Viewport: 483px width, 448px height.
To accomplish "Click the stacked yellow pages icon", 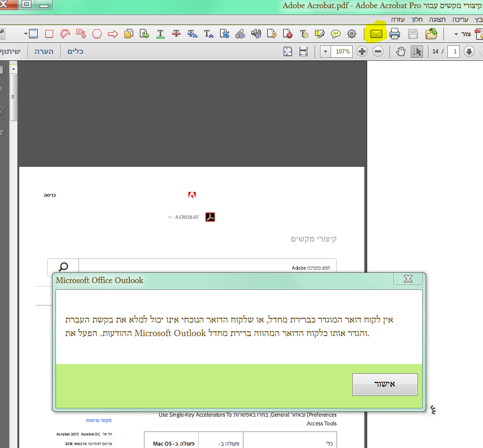I will click(x=129, y=34).
